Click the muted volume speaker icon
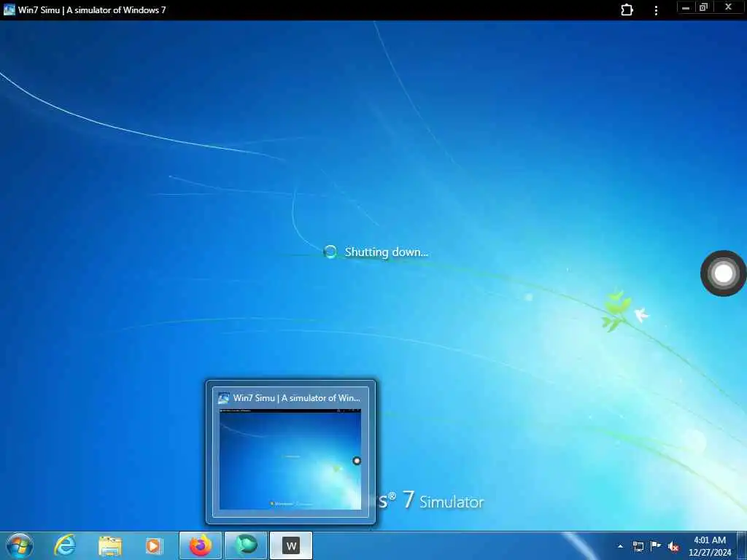 point(673,547)
